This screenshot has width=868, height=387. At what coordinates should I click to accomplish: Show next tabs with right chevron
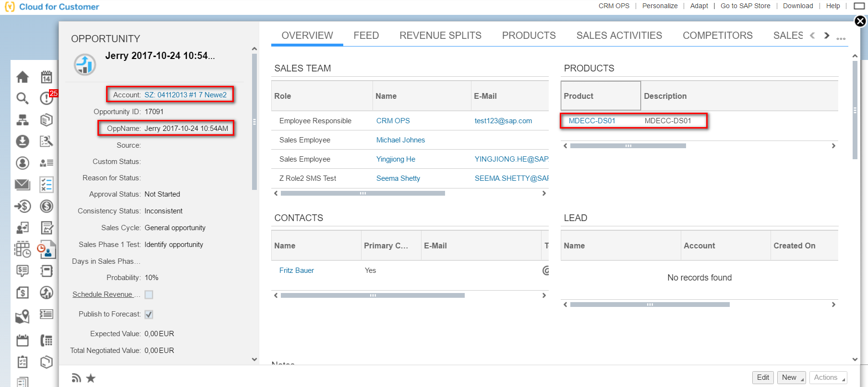point(827,35)
